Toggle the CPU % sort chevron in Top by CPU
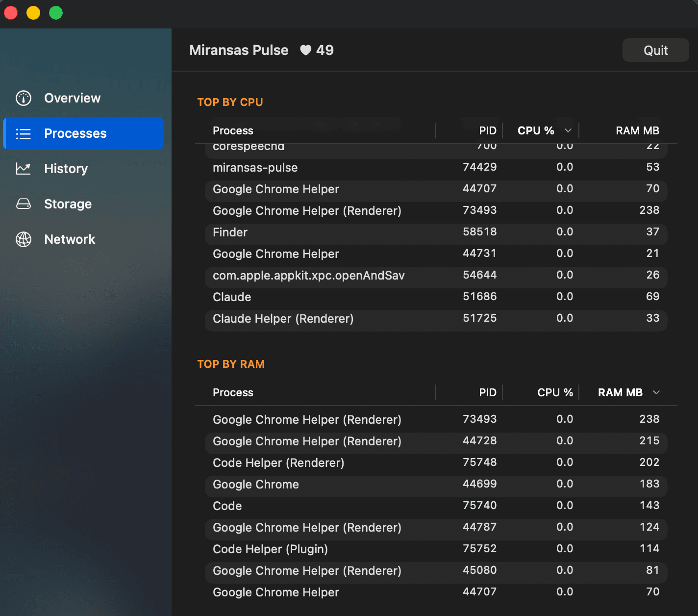698x616 pixels. pyautogui.click(x=568, y=130)
